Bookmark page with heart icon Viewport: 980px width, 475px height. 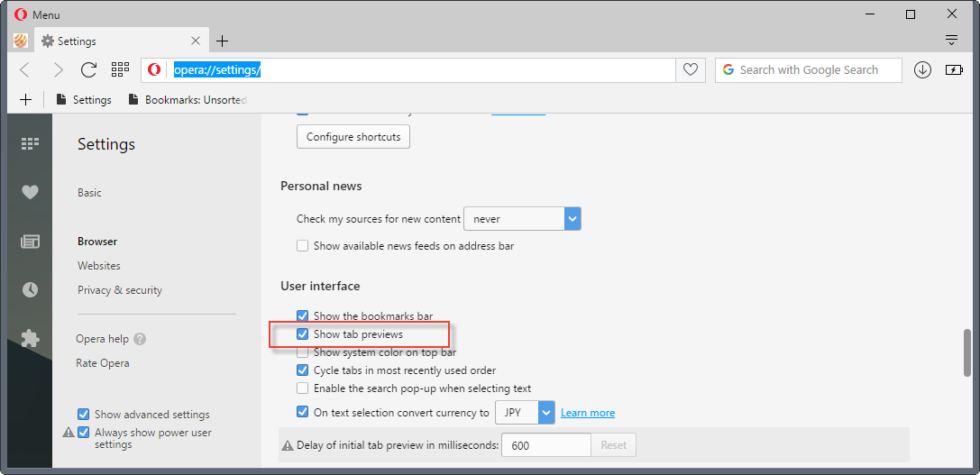[x=690, y=70]
